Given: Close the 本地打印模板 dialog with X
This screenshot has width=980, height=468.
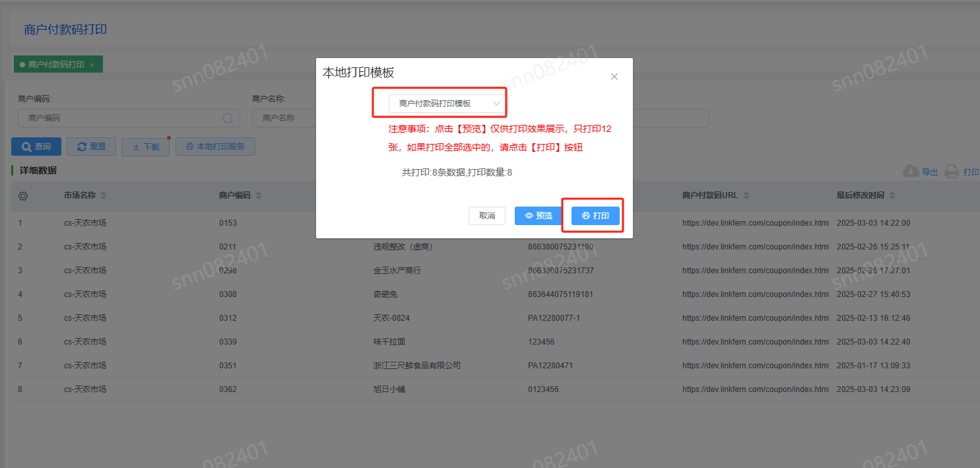Looking at the screenshot, I should click(614, 77).
